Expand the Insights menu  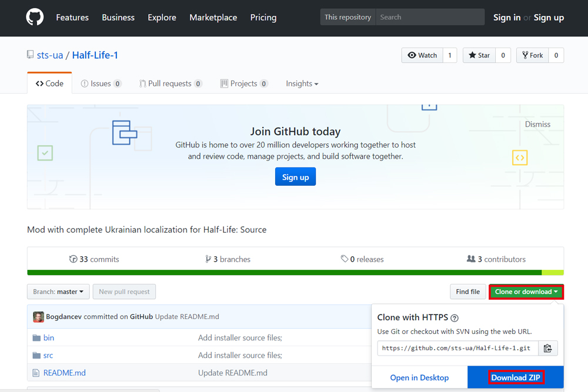pyautogui.click(x=302, y=83)
